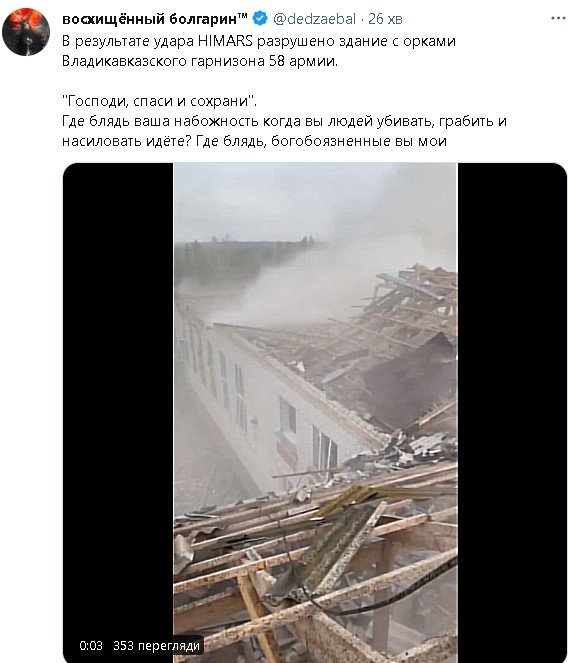Click the 353 перегляди view counter
The height and width of the screenshot is (663, 568).
[156, 646]
